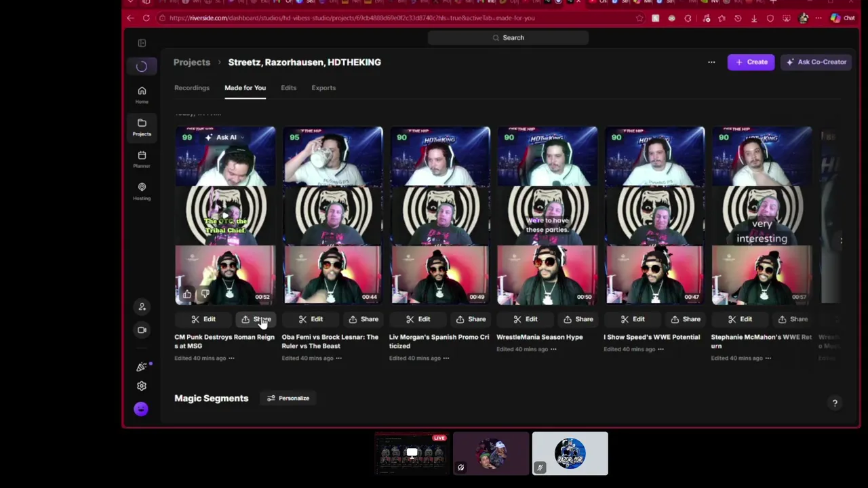Image resolution: width=868 pixels, height=488 pixels.
Task: Open Hosting in the left sidebar
Action: coord(142,191)
